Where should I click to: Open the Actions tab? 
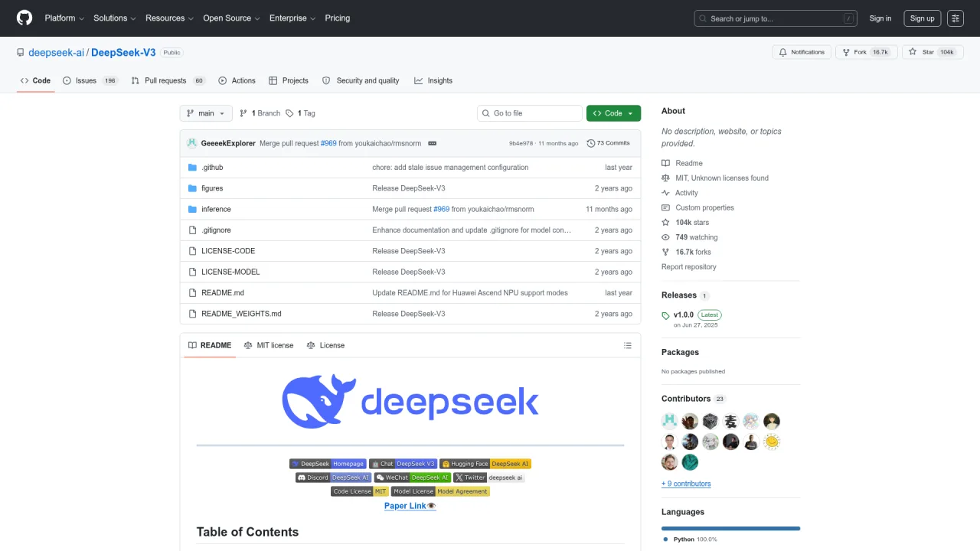[237, 80]
